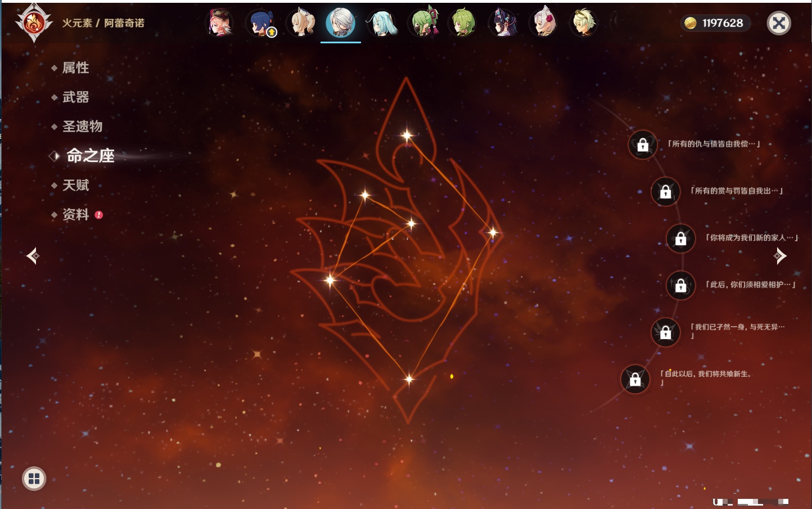Open the grid menu icon at bottom-left
The image size is (812, 509).
pyautogui.click(x=34, y=479)
